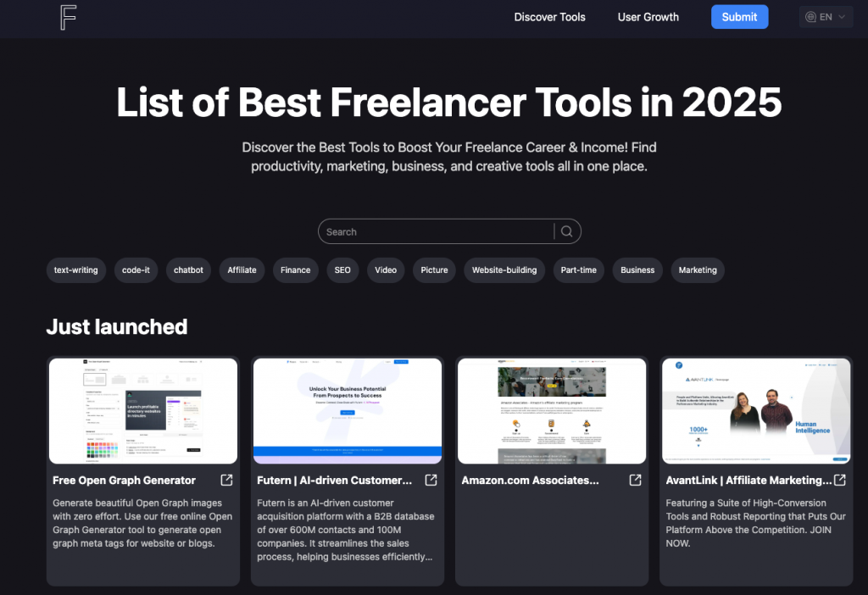Click description 'Generate beautiful Open Graph images'
Image resolution: width=868 pixels, height=595 pixels.
pos(142,523)
